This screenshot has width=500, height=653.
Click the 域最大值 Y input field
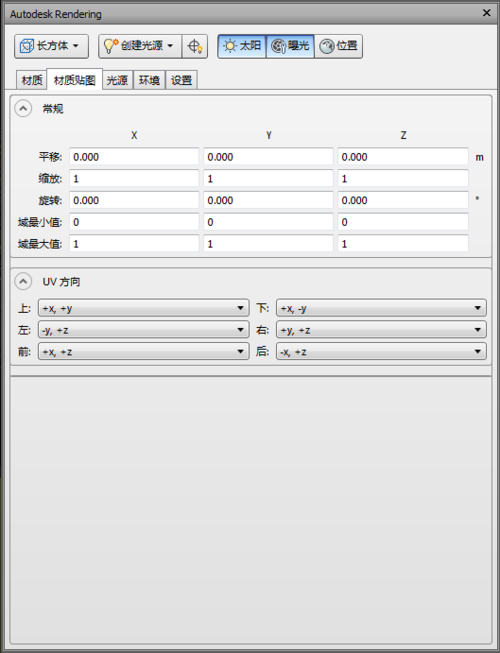(269, 244)
